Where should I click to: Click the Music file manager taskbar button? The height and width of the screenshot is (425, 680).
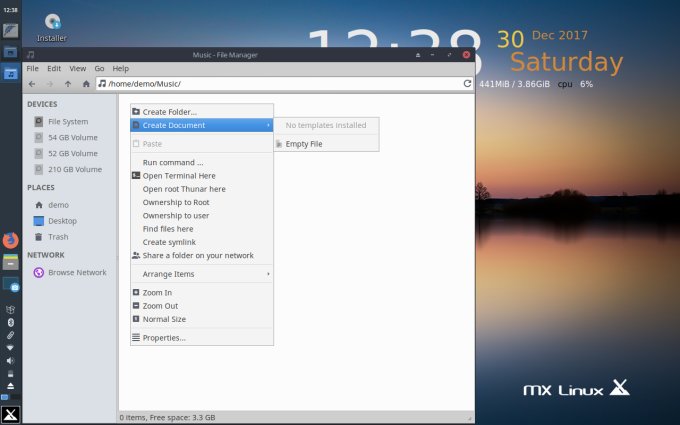10,73
